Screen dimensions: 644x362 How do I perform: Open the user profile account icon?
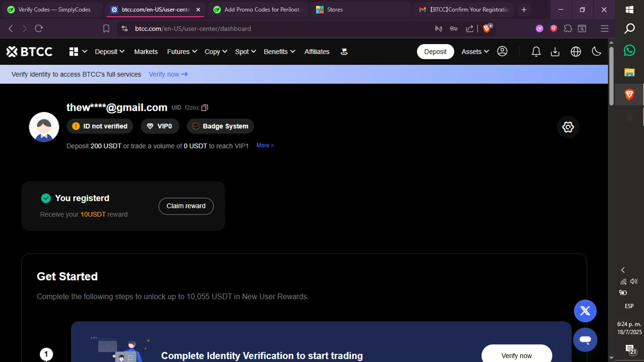click(502, 52)
